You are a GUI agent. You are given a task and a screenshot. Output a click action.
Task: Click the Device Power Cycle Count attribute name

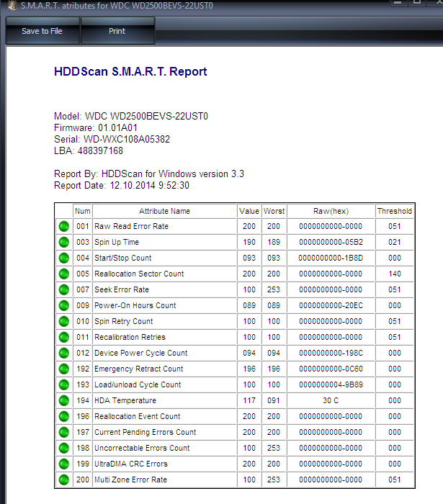(140, 353)
